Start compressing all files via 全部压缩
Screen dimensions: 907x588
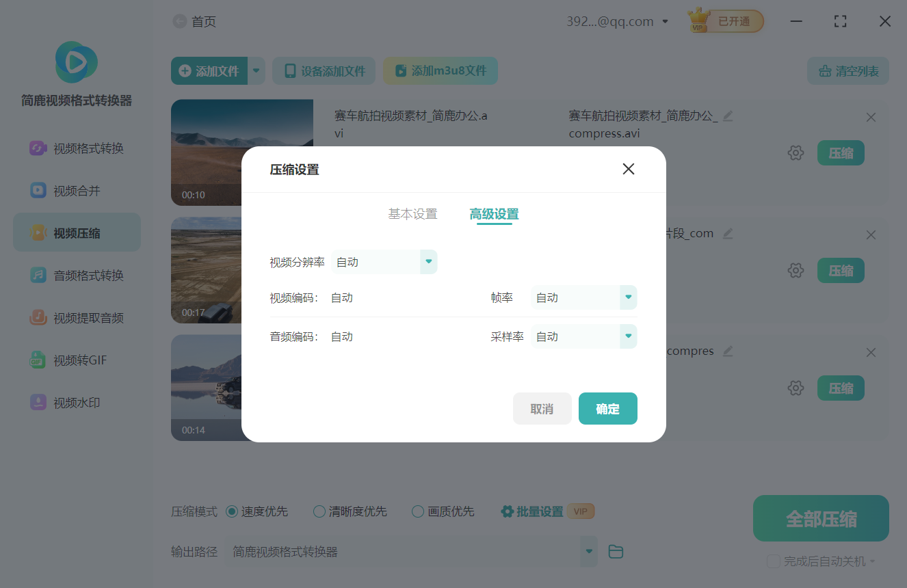[820, 518]
